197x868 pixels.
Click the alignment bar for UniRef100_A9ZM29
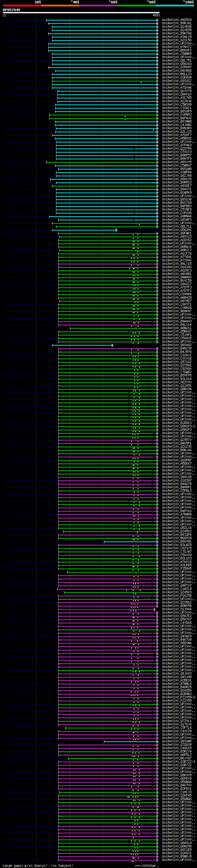(x=103, y=20)
